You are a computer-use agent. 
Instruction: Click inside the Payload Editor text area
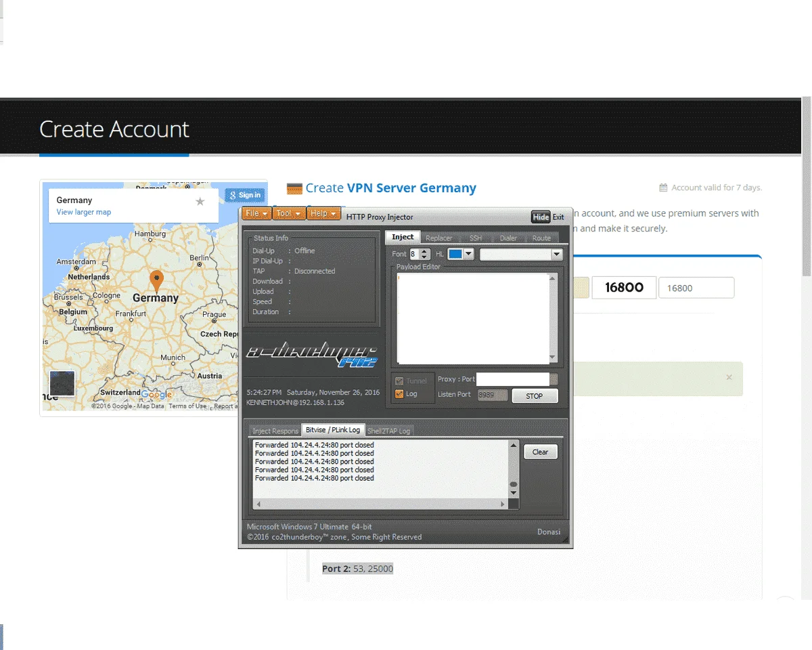point(472,318)
